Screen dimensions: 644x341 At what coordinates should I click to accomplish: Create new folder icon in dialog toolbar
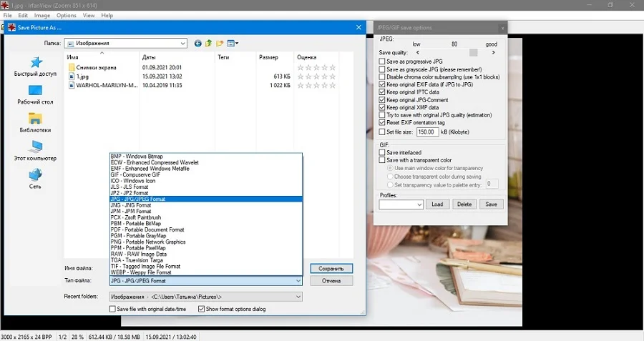(220, 43)
